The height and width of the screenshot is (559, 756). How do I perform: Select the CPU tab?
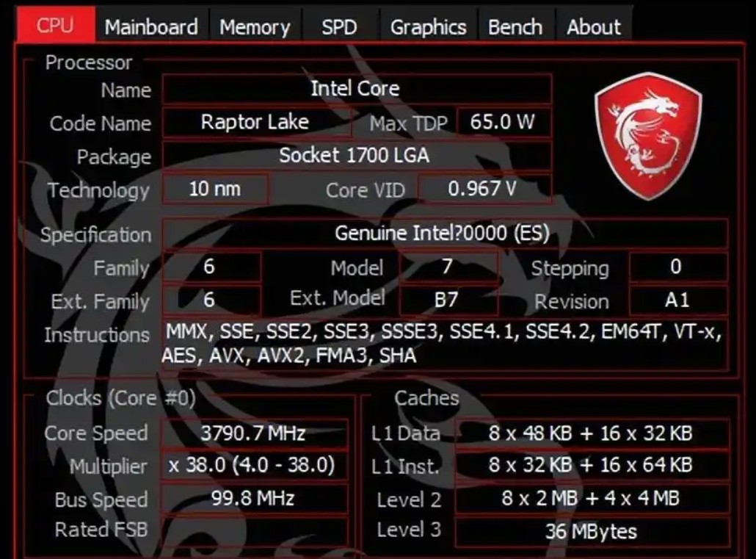tap(56, 25)
